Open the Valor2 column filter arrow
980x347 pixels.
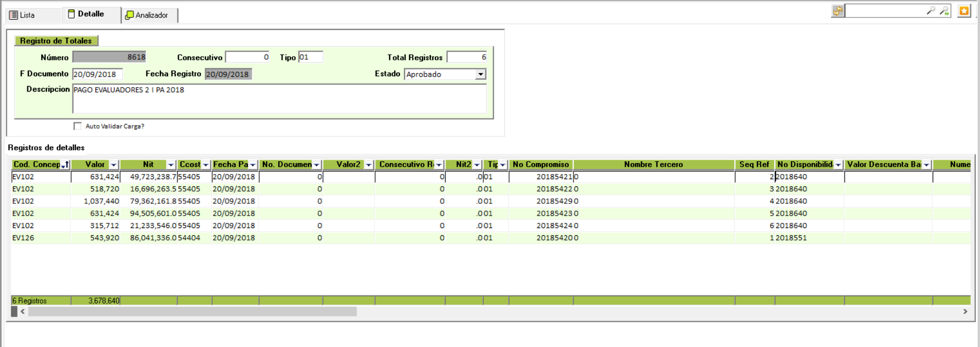369,165
